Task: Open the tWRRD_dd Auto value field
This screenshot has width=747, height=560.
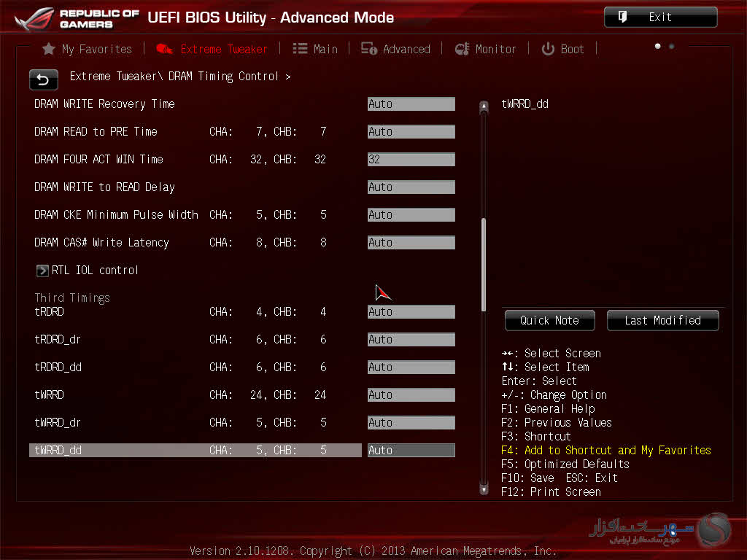Action: [x=411, y=451]
